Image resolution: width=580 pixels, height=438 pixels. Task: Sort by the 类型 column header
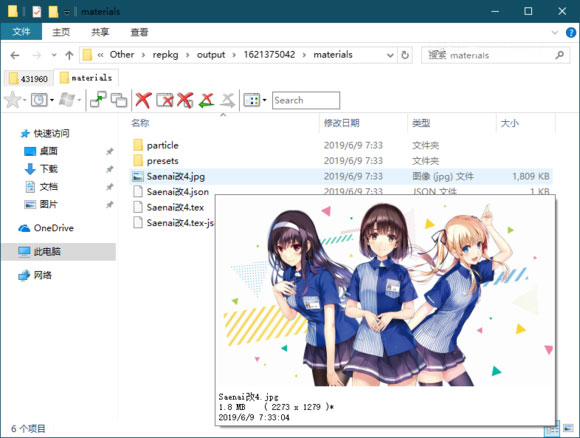pos(421,123)
